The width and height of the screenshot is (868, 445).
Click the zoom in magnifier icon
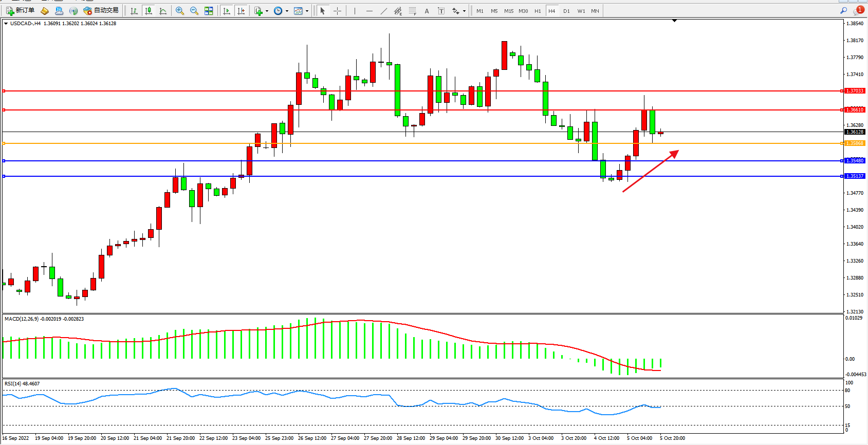(x=180, y=11)
